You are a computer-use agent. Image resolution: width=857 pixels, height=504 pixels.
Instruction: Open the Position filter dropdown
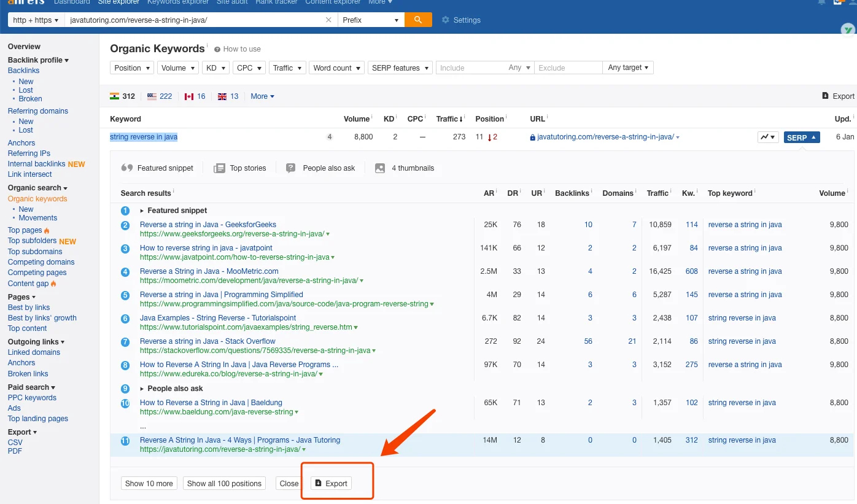[x=132, y=68]
